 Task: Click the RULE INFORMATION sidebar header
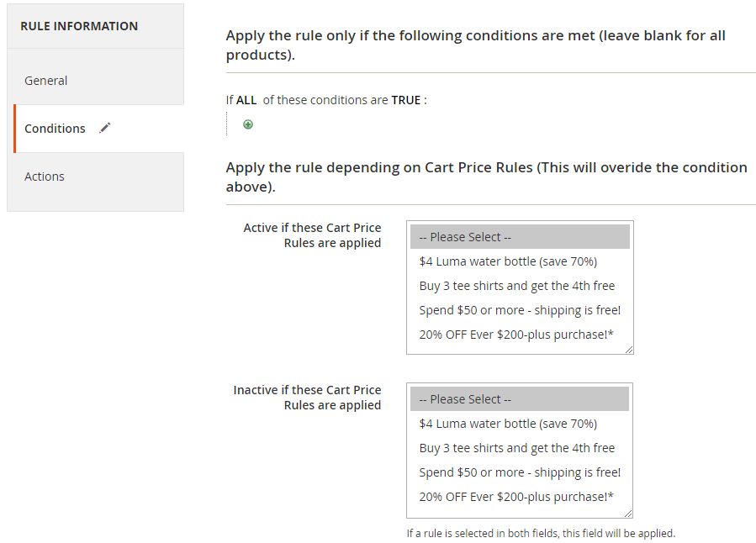[x=79, y=26]
